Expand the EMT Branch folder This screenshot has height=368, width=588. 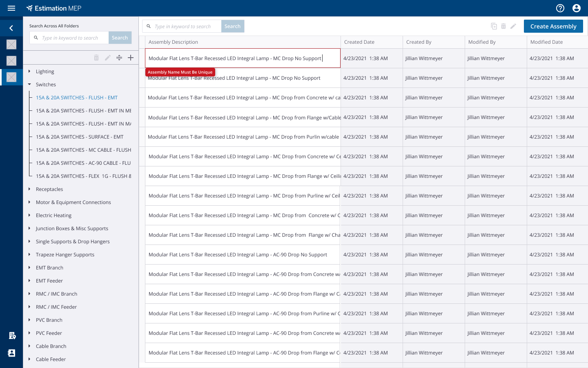(29, 267)
